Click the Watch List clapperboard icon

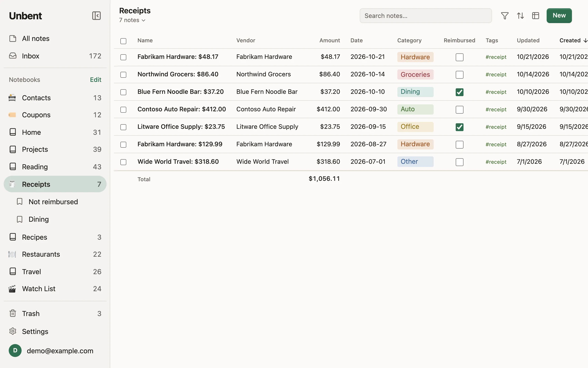pos(12,289)
